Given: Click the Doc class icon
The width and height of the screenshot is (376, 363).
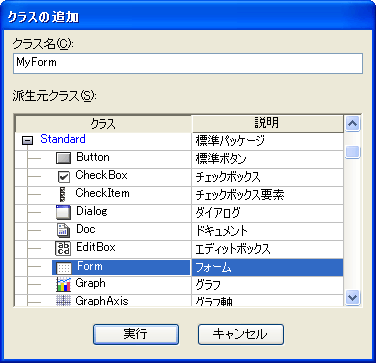Looking at the screenshot, I should (63, 230).
